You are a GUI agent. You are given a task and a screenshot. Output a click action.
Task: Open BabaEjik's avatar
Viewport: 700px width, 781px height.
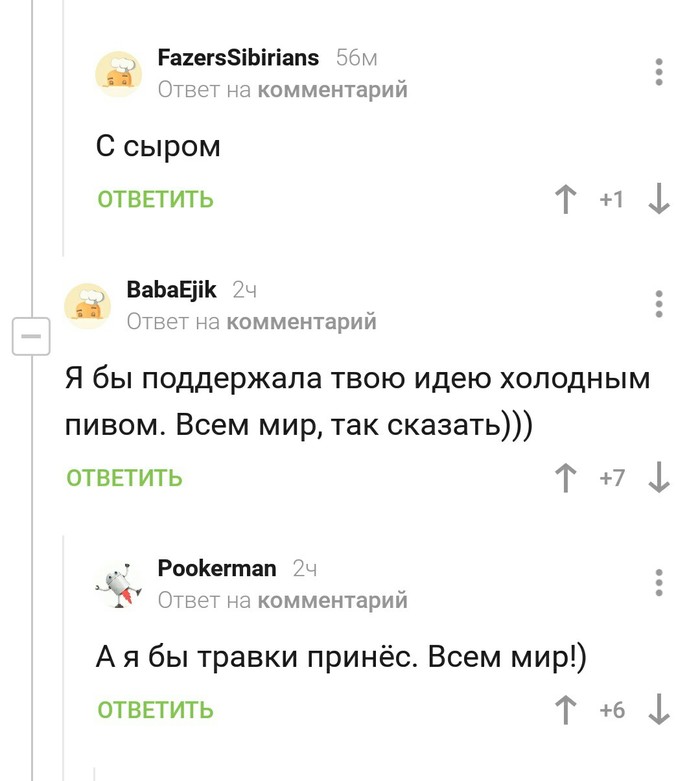(89, 304)
